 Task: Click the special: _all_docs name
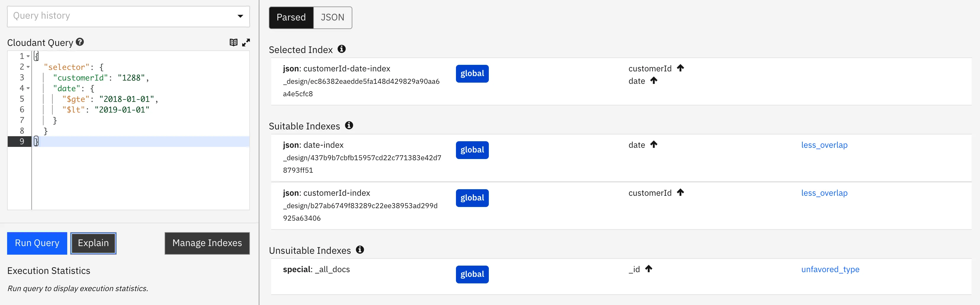[316, 269]
